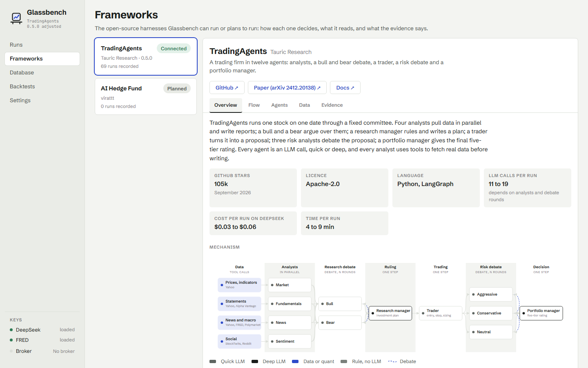Screen dimensions: 588x368
Task: Select the Aggressive risk node
Action: click(491, 294)
